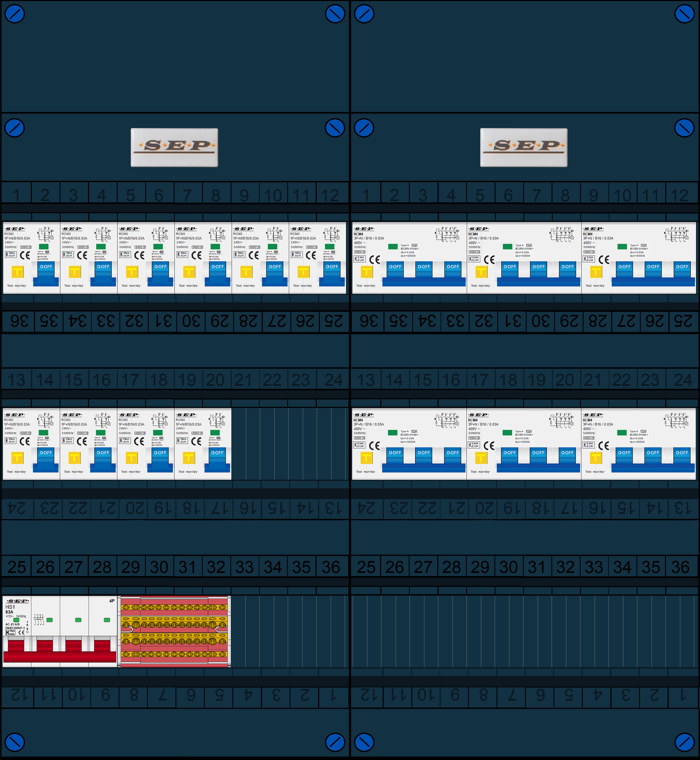
Task: Click yellow T test button on left panel RCM2 at modules 5-6
Action: [132, 272]
